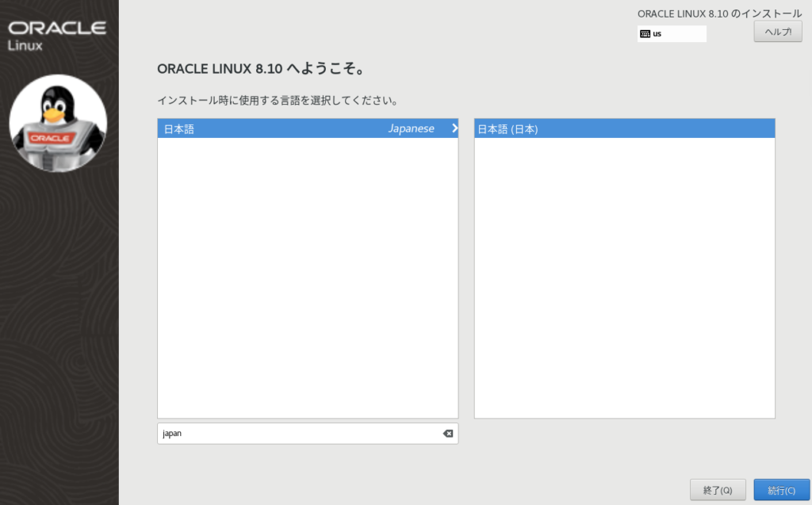The height and width of the screenshot is (505, 812).
Task: Click the Oracle penguin mascot image
Action: point(58,123)
